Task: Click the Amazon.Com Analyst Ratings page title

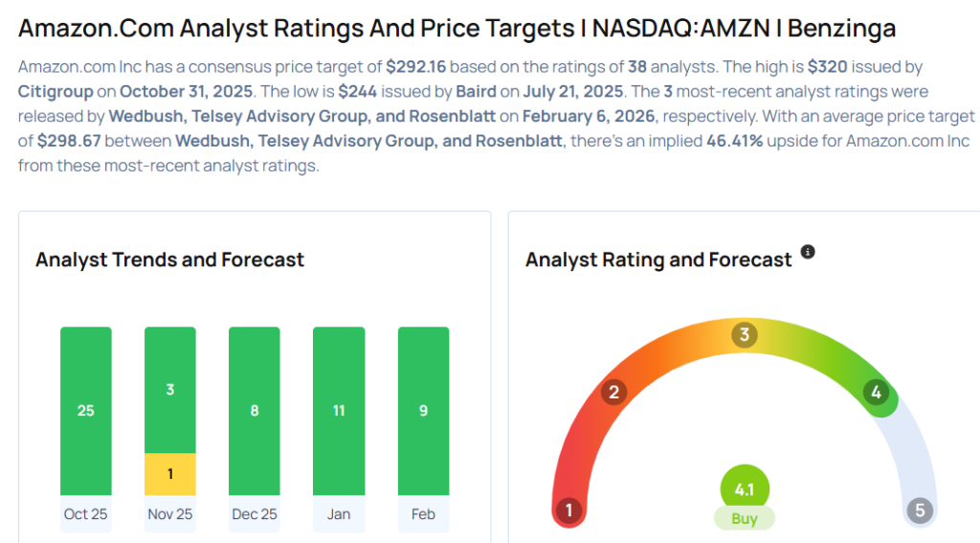Action: (457, 28)
